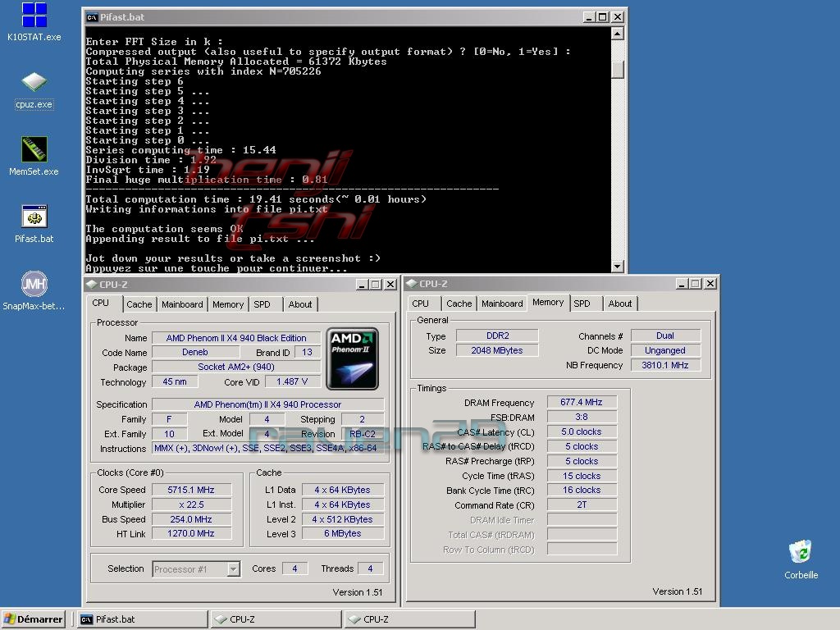Image resolution: width=840 pixels, height=630 pixels.
Task: Click the Revision value RB-C2
Action: click(363, 434)
